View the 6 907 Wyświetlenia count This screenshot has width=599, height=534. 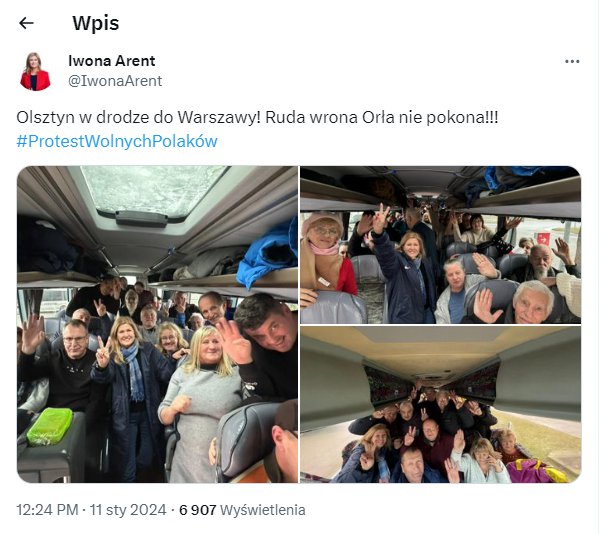242,510
